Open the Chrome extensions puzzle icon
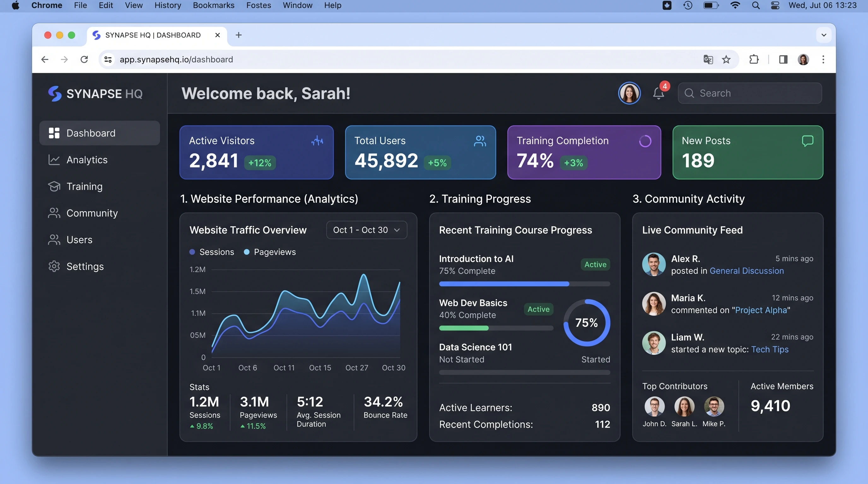This screenshot has width=868, height=484. point(754,60)
